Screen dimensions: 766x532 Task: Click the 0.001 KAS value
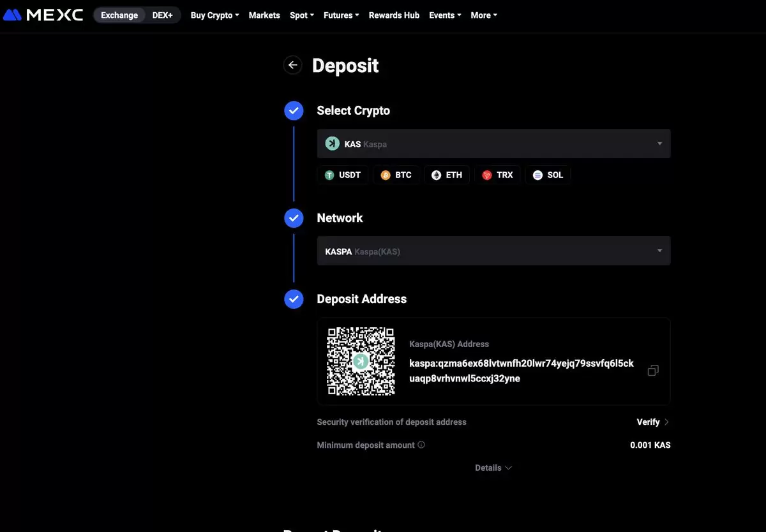[650, 445]
